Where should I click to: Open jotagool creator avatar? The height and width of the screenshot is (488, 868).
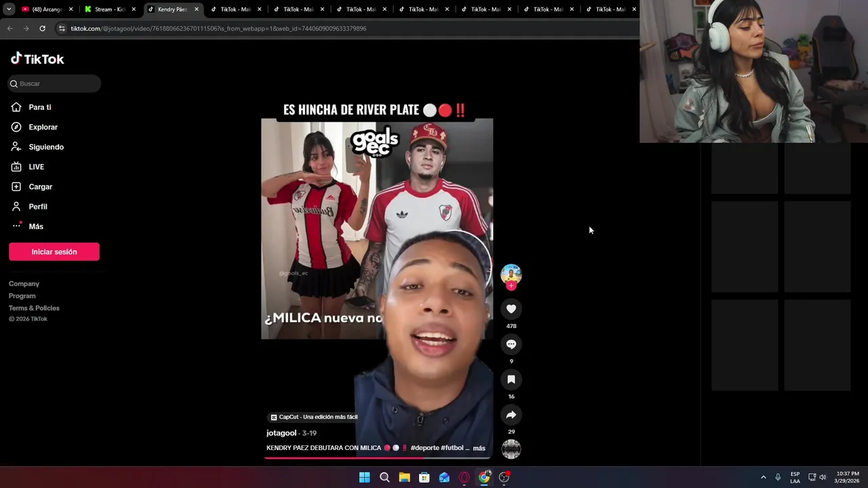click(511, 274)
